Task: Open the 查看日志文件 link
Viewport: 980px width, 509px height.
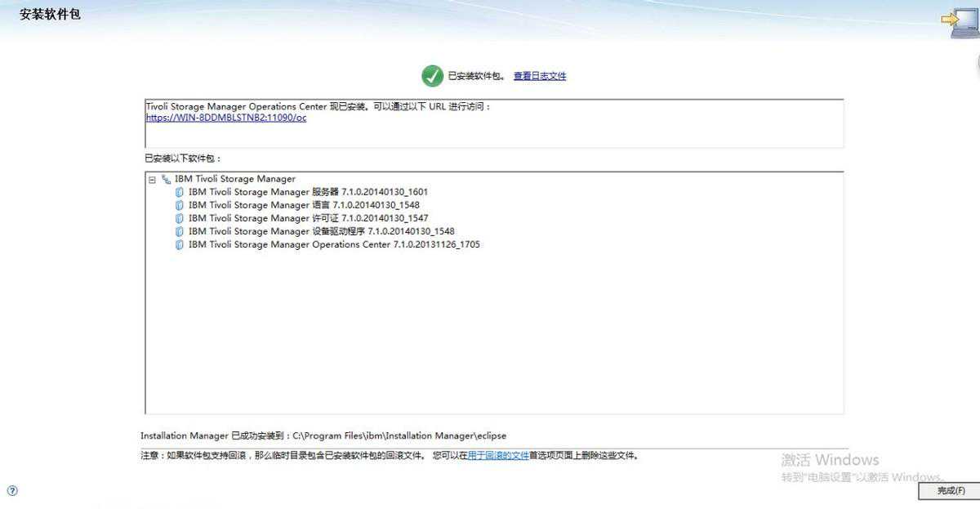Action: point(539,76)
